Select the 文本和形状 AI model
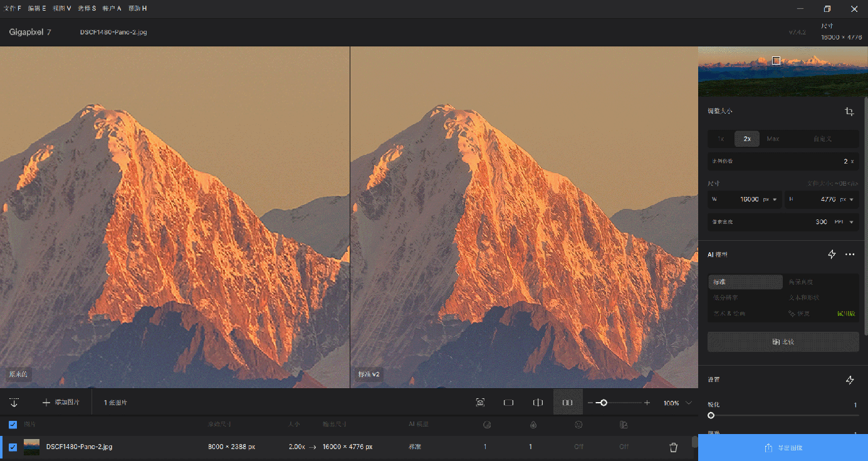The height and width of the screenshot is (461, 868). click(821, 298)
